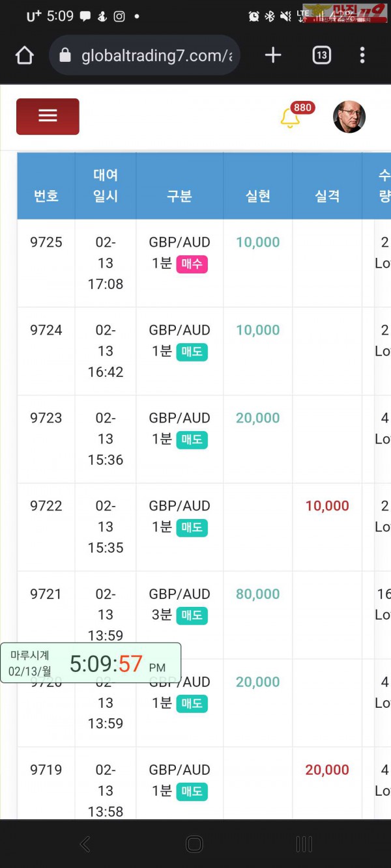Open the Android recent apps button
The image size is (391, 868).
coord(304,844)
